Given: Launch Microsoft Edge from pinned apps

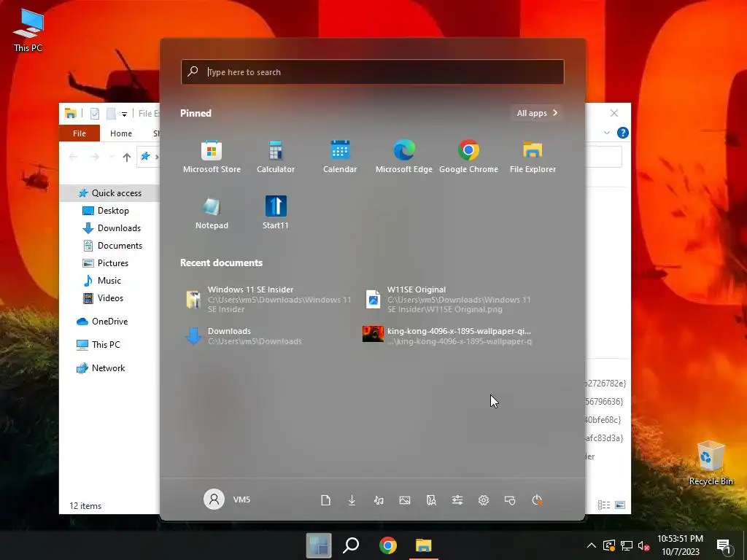Looking at the screenshot, I should pos(403,157).
